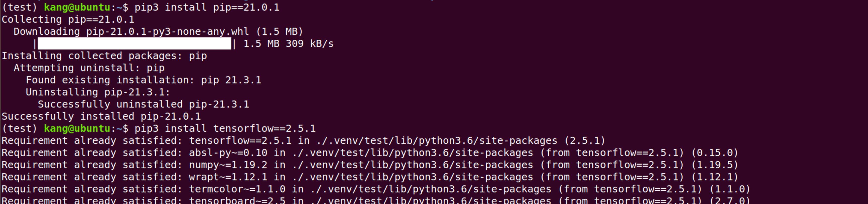Click the 'pip3 install tensorflow==2.5.1' command text
This screenshot has width=868, height=204.
tap(225, 129)
